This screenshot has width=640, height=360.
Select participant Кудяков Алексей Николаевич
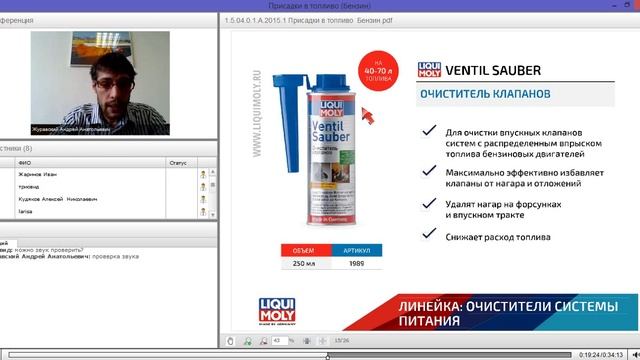click(x=58, y=199)
